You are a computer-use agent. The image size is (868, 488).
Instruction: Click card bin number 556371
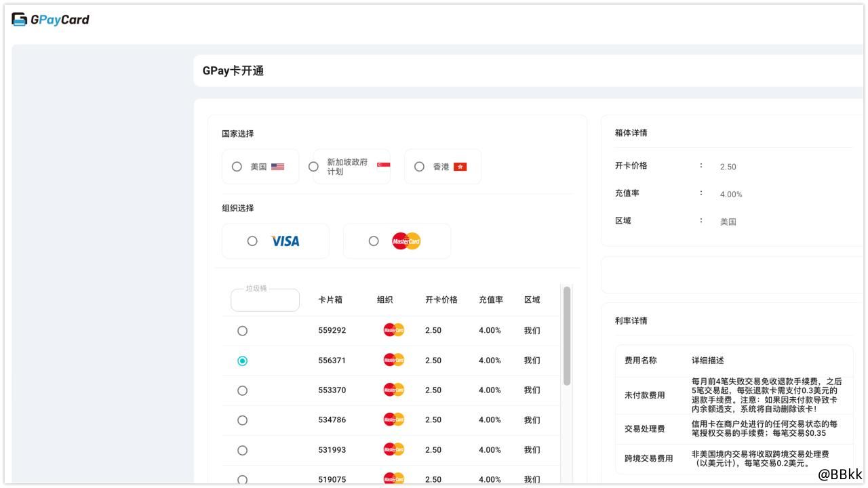click(x=332, y=361)
